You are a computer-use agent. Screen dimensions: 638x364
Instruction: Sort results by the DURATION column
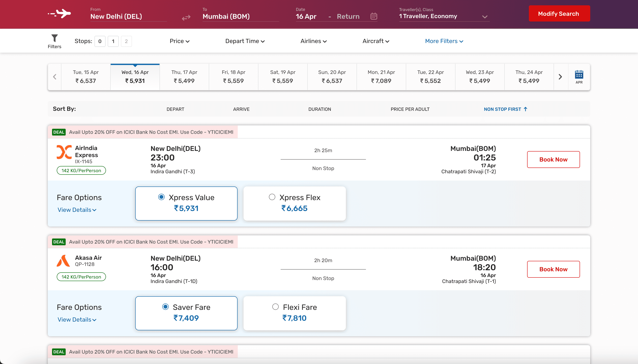click(319, 109)
